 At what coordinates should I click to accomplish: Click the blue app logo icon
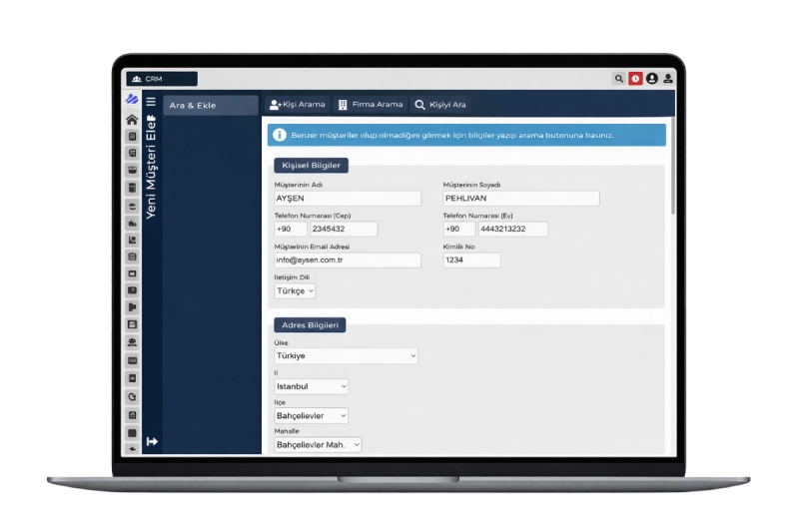[132, 99]
